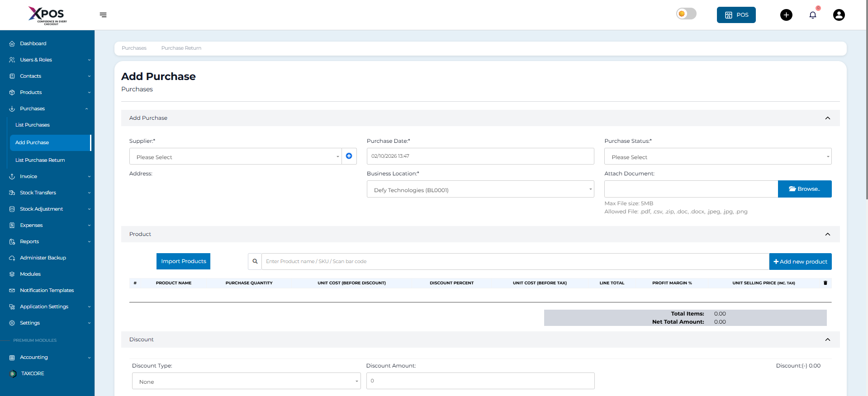Viewport: 868px width, 396px height.
Task: Open the notifications bell
Action: (x=812, y=15)
